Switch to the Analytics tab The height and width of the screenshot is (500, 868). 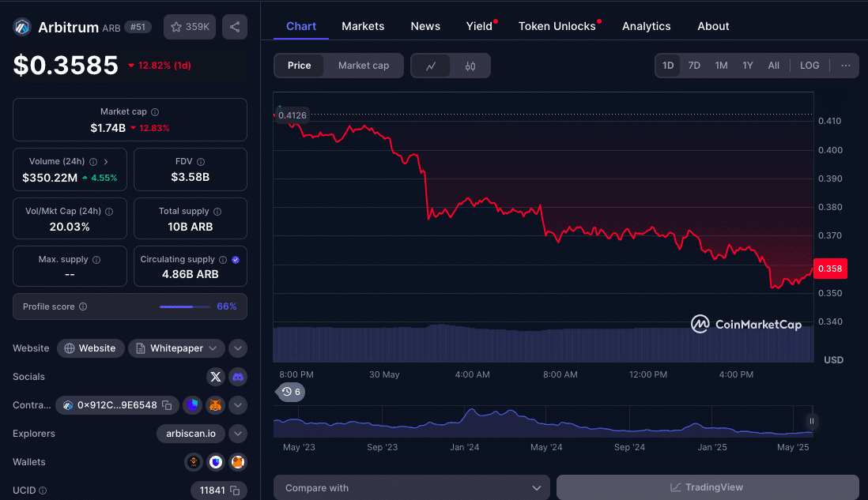tap(646, 26)
